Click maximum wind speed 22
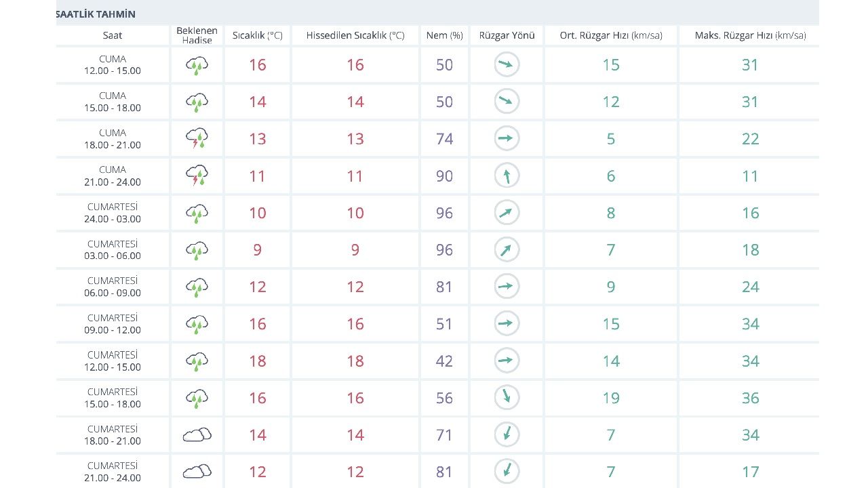868x488 pixels. click(x=750, y=139)
